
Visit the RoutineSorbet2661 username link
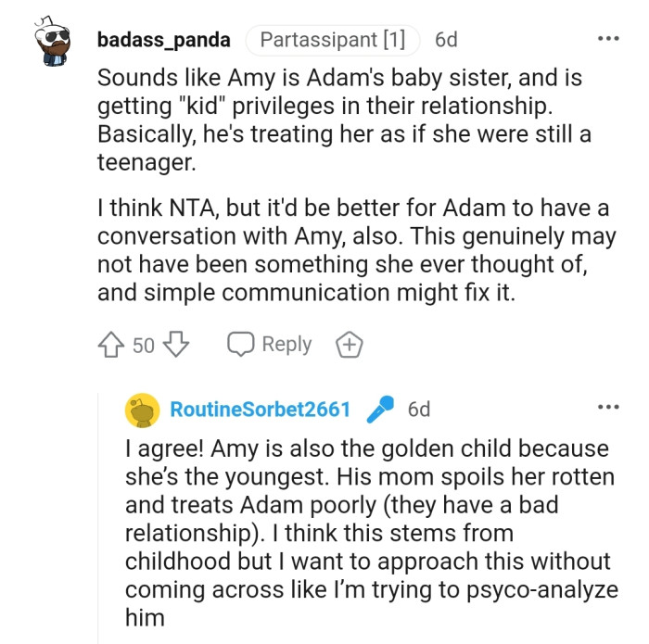click(261, 410)
